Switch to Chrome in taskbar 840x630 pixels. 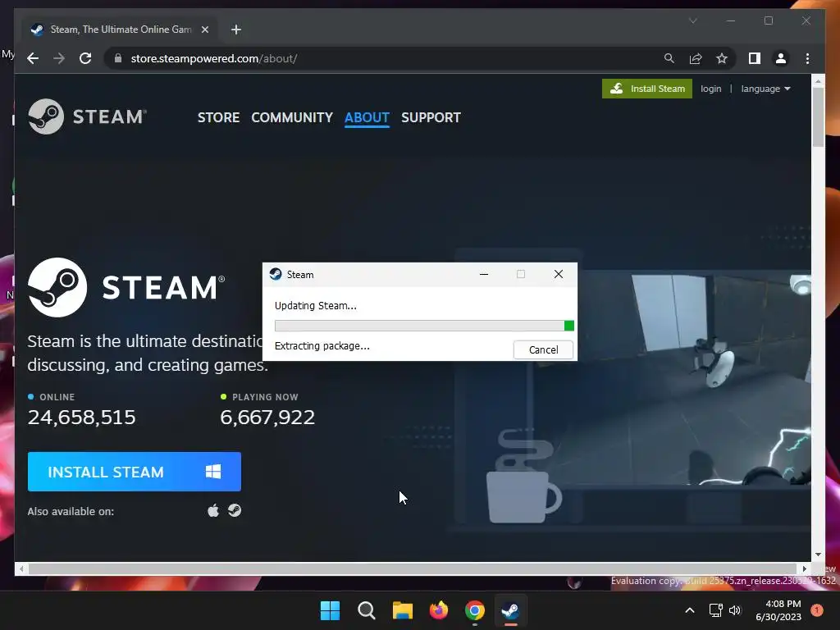click(475, 610)
